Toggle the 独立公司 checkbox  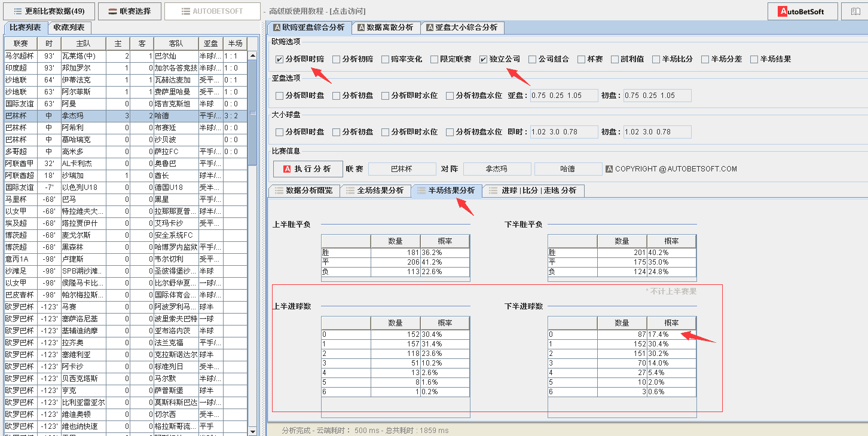483,59
